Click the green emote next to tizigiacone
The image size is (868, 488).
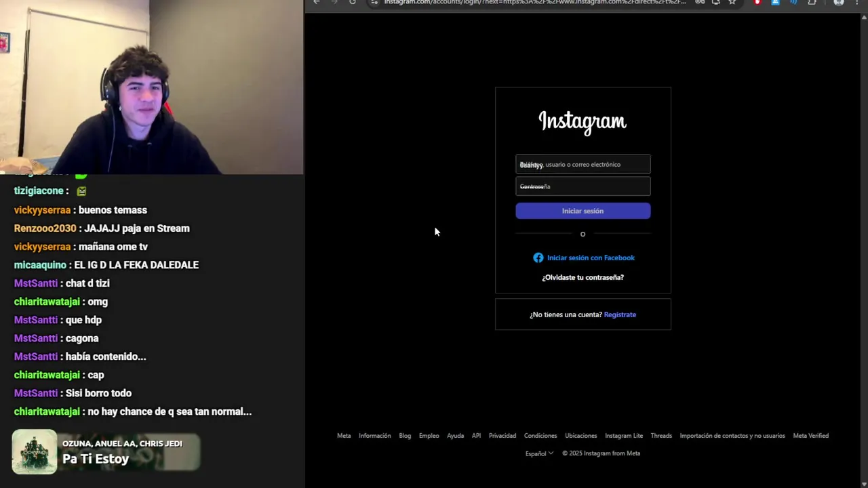[x=81, y=191]
